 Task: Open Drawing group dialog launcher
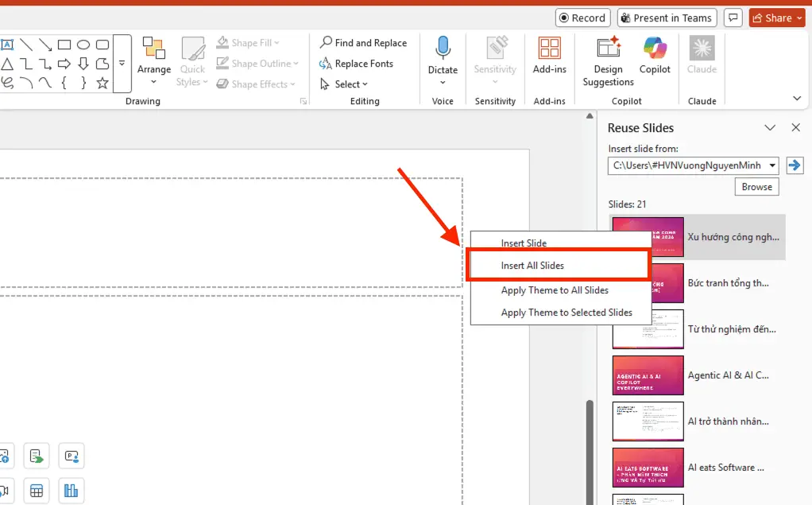pyautogui.click(x=304, y=101)
